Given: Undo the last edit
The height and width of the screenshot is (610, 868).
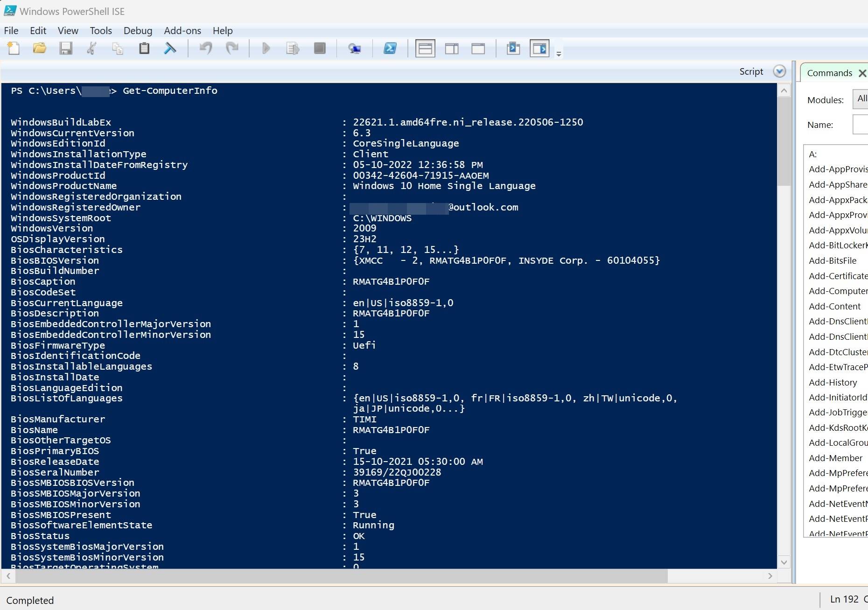Looking at the screenshot, I should 206,48.
